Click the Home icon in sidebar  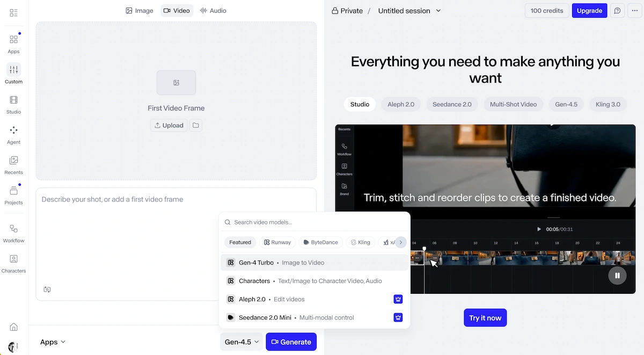coord(13,327)
